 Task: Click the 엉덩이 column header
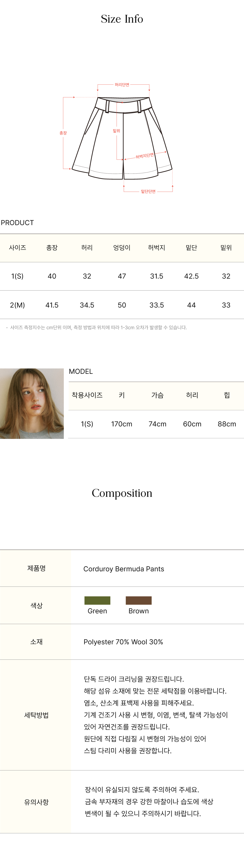[122, 248]
